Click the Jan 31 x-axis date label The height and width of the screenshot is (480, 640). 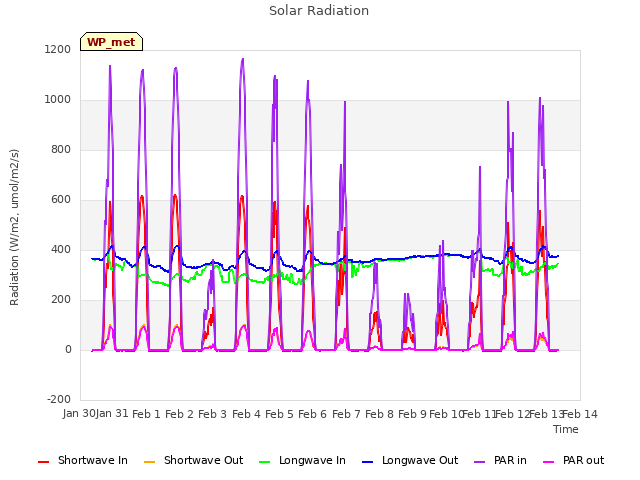(x=112, y=414)
